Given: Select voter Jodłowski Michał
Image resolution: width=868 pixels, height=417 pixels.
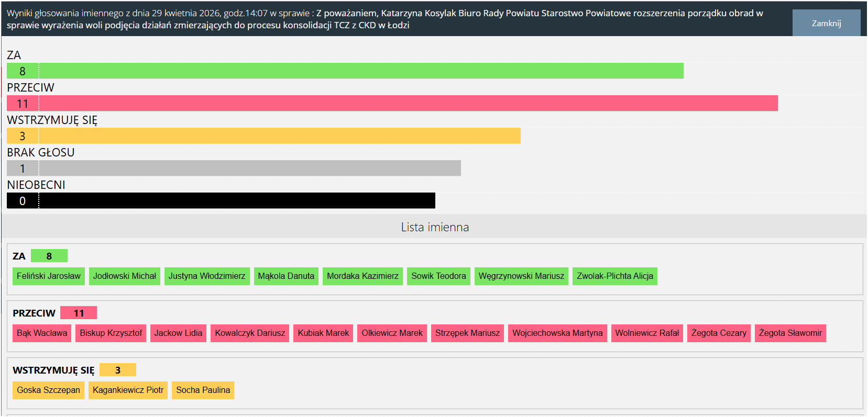Looking at the screenshot, I should click(x=125, y=276).
